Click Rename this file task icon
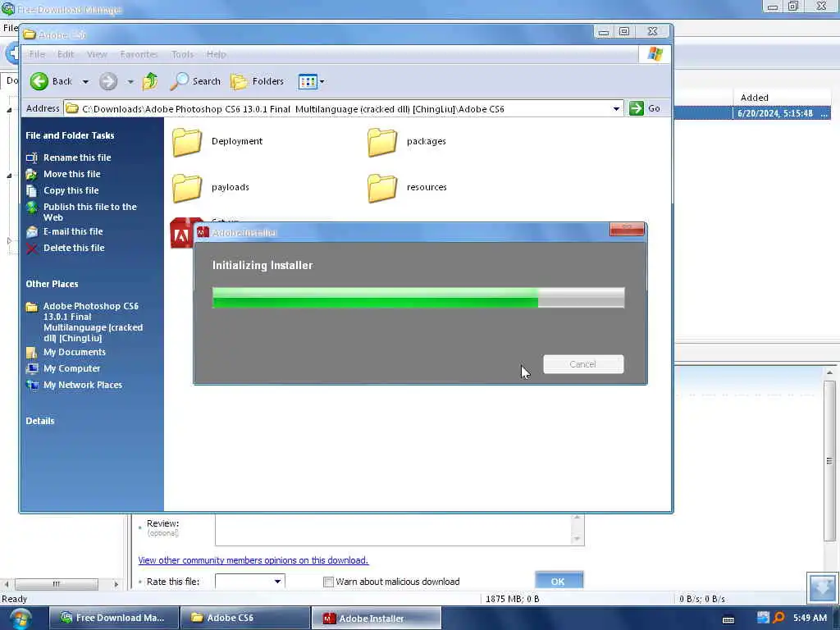 tap(32, 157)
